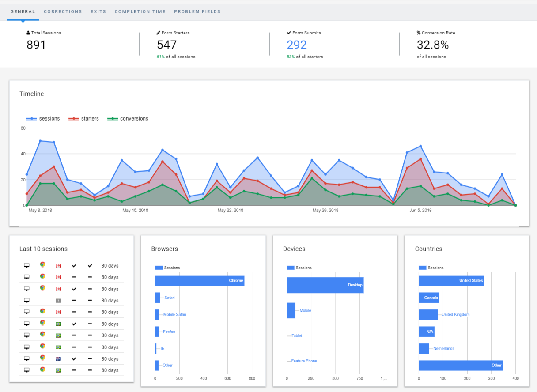The image size is (537, 392).
Task: Click the checkmark in the Brazilian flag session row
Action: [74, 324]
